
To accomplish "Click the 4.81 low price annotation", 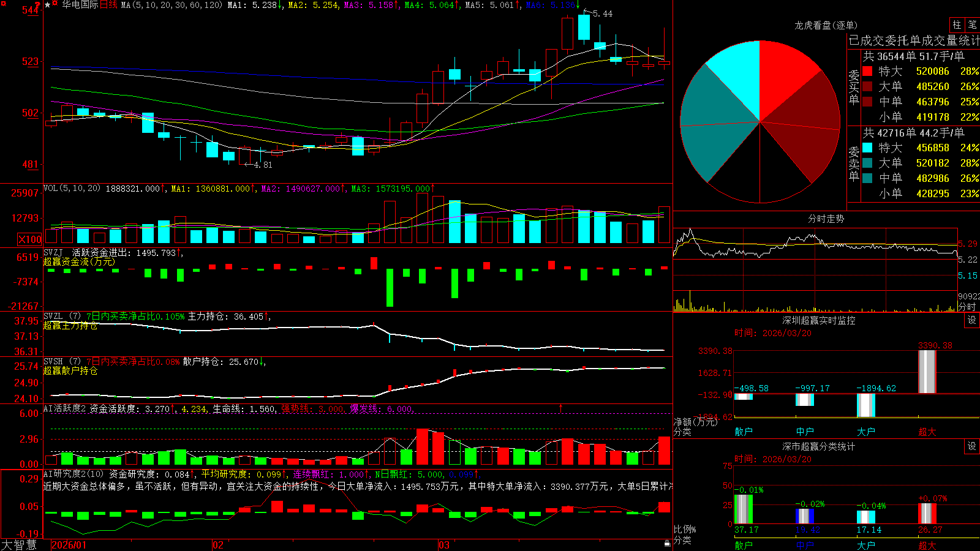I will [x=263, y=165].
